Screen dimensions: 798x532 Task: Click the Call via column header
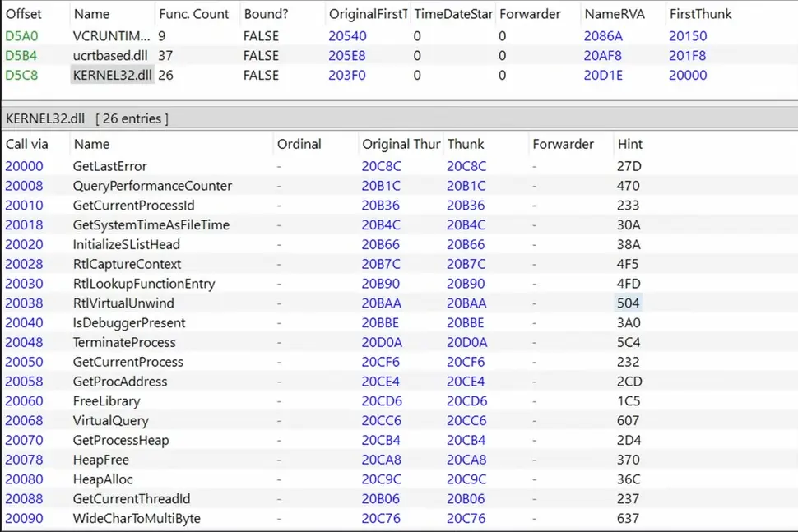tap(27, 144)
